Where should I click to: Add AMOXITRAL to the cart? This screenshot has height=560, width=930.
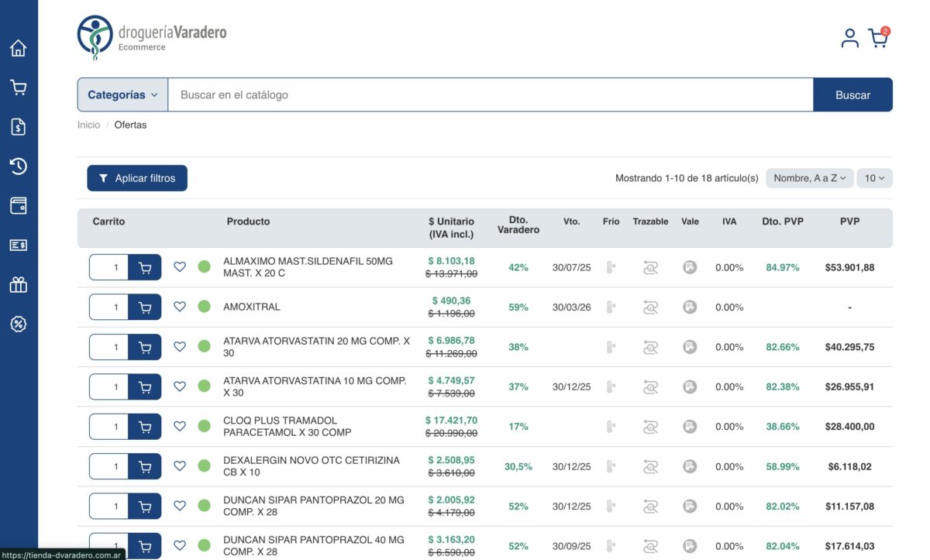click(x=145, y=307)
